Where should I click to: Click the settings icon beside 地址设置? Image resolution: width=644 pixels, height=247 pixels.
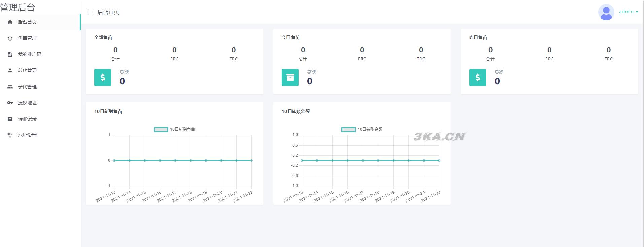click(10, 135)
